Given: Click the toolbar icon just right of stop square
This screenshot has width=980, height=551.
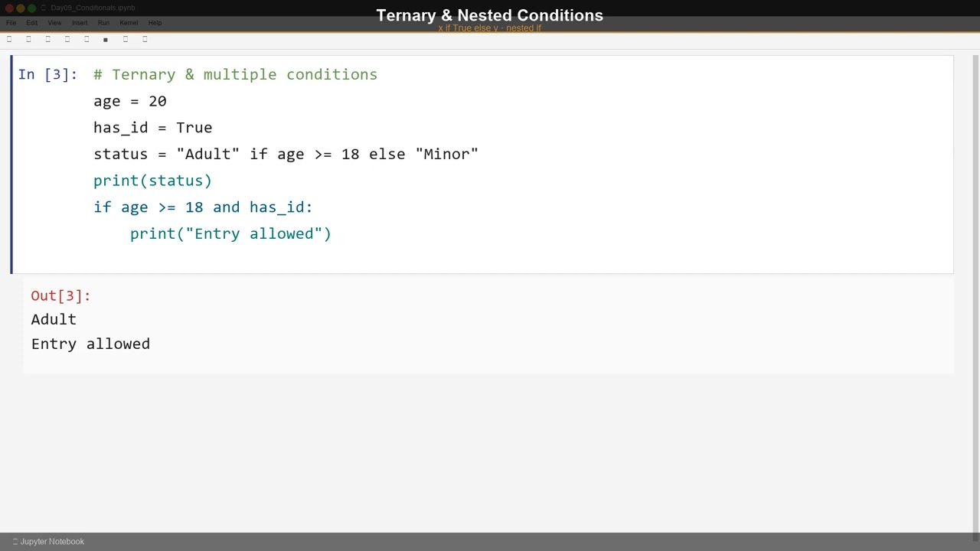Looking at the screenshot, I should 126,39.
